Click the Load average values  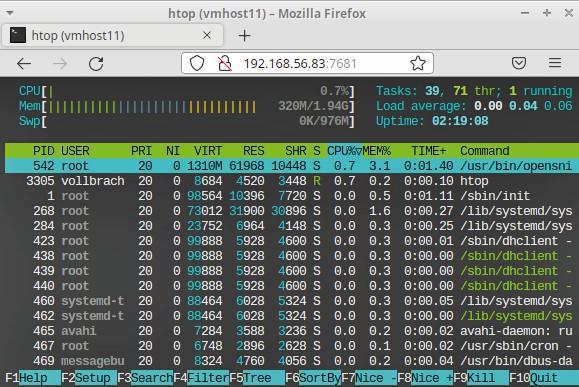pos(523,106)
